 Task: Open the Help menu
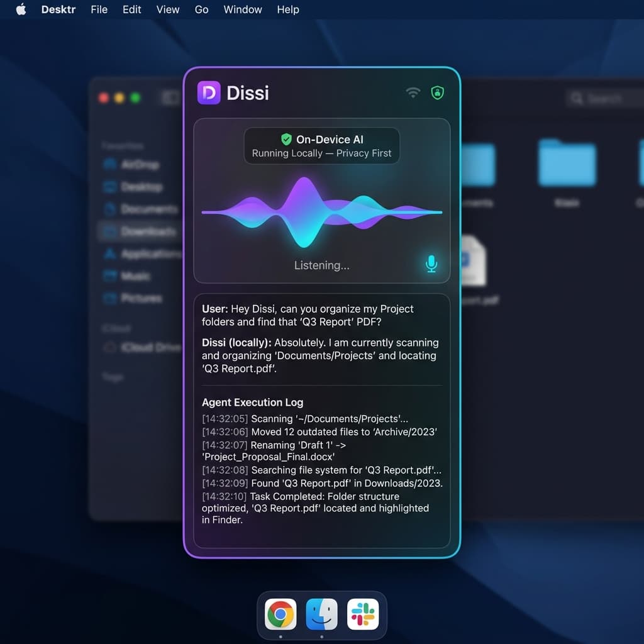tap(288, 9)
